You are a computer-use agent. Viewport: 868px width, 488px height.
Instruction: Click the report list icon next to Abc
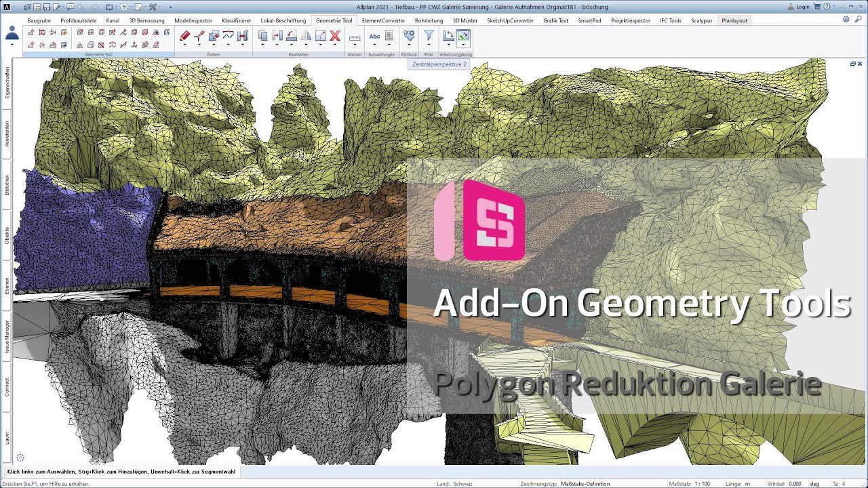(x=389, y=35)
